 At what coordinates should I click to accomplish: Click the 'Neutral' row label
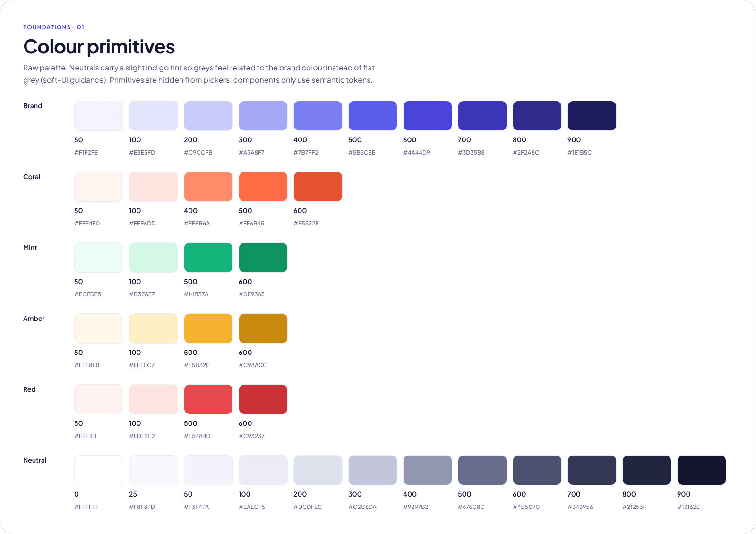pos(35,460)
